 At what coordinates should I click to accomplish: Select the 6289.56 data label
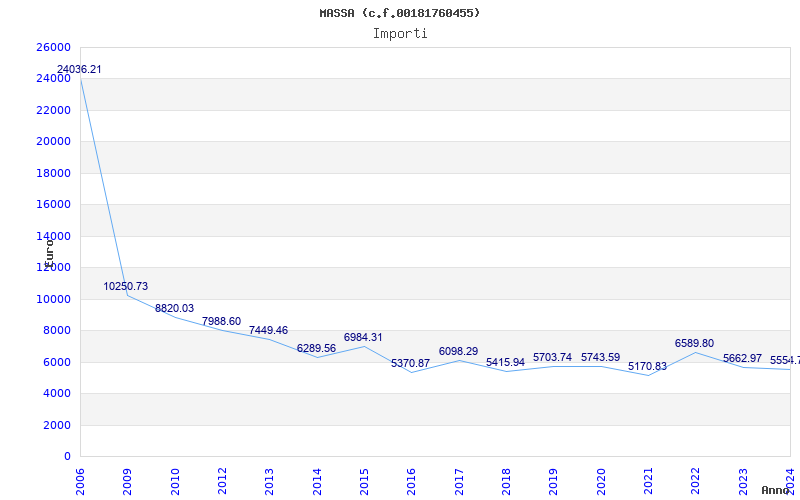(x=316, y=348)
